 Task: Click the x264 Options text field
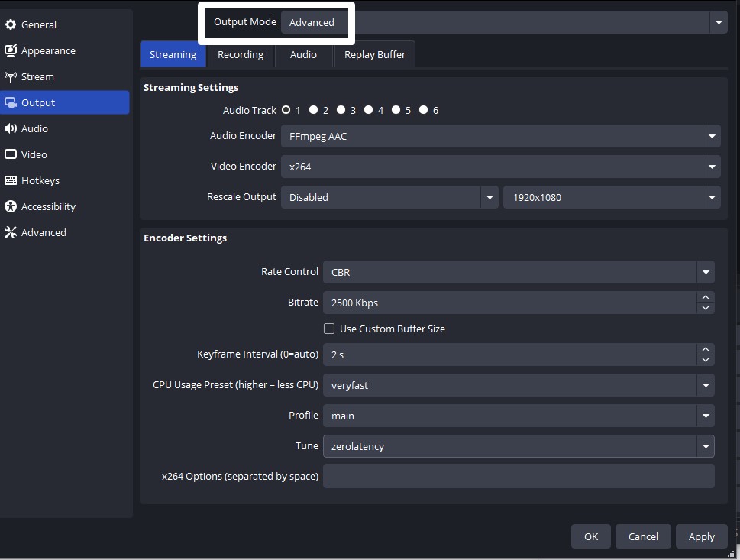pos(518,476)
